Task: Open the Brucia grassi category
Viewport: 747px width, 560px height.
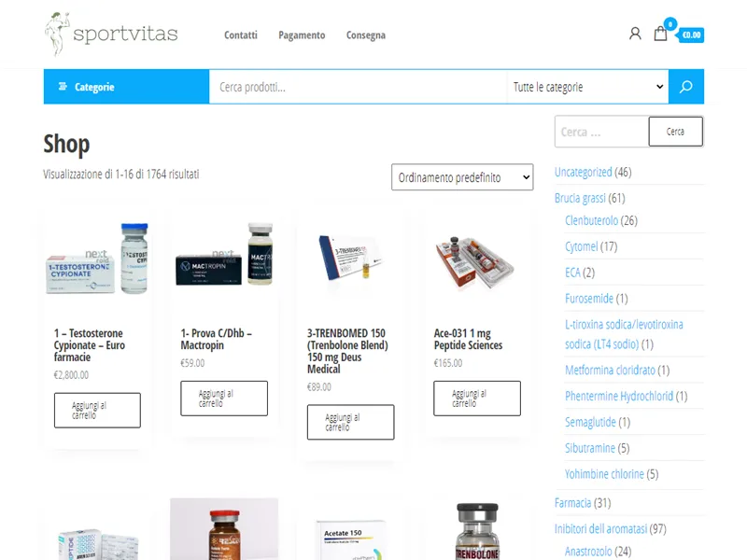Action: (x=580, y=198)
